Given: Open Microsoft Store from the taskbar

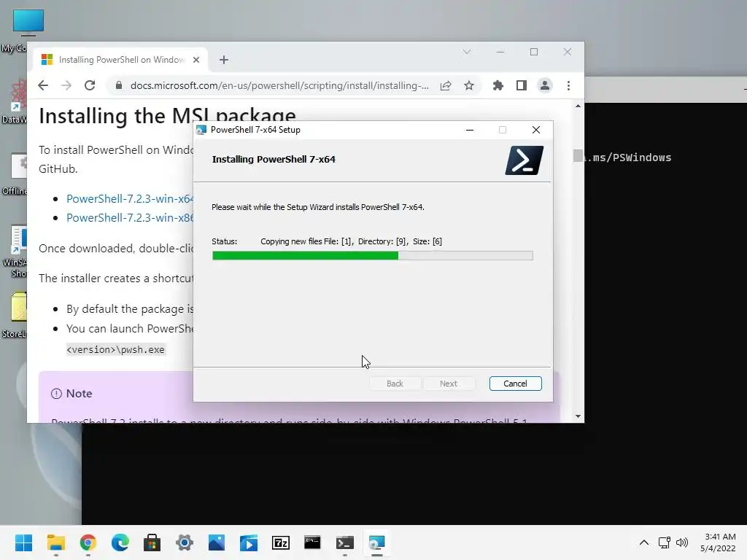Looking at the screenshot, I should click(152, 542).
